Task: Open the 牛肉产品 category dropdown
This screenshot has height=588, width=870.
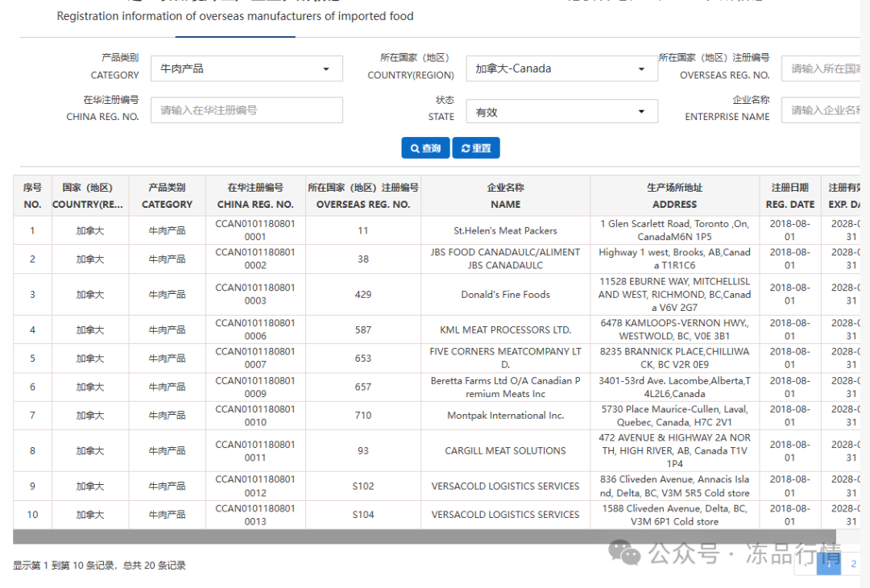Action: (x=246, y=68)
